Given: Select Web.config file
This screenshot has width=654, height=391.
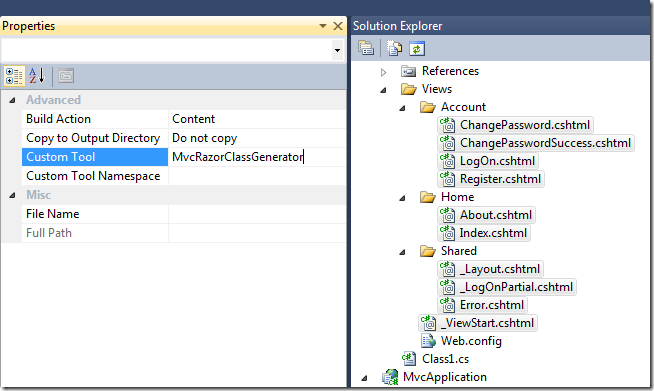Looking at the screenshot, I should [x=471, y=341].
